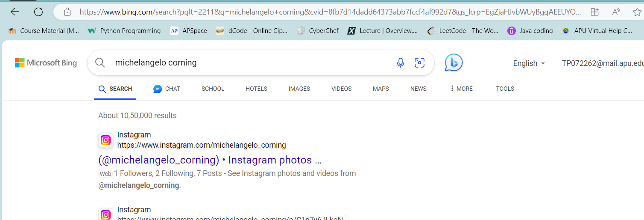Switch to the HOTELS tab
This screenshot has width=644, height=220.
(x=256, y=89)
